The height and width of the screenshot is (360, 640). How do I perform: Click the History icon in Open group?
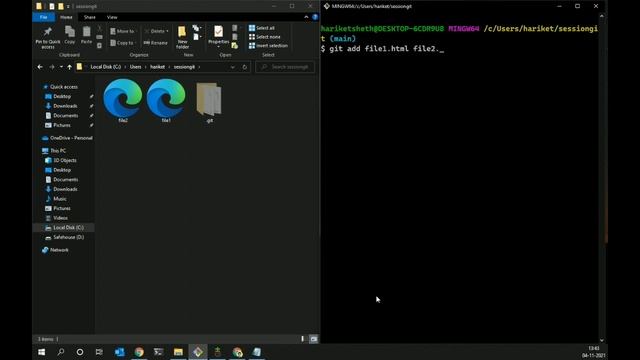click(235, 46)
